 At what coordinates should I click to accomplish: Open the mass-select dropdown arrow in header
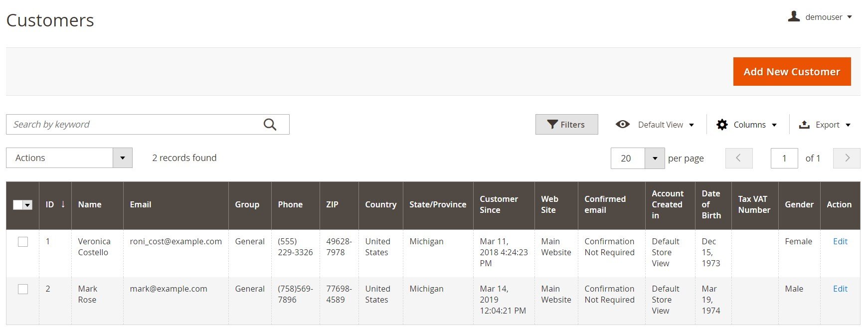pyautogui.click(x=28, y=205)
